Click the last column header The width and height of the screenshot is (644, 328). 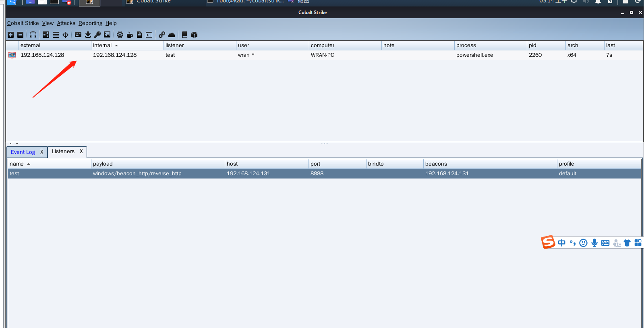(623, 46)
